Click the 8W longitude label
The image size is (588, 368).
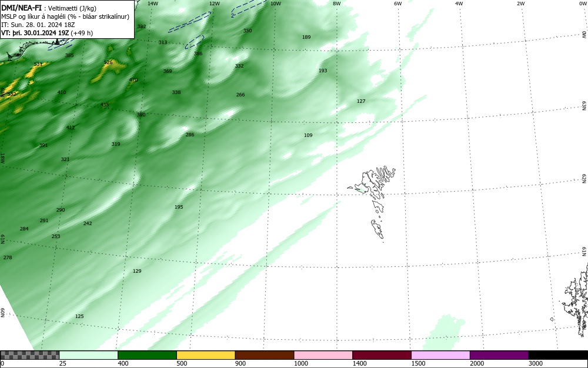337,4
